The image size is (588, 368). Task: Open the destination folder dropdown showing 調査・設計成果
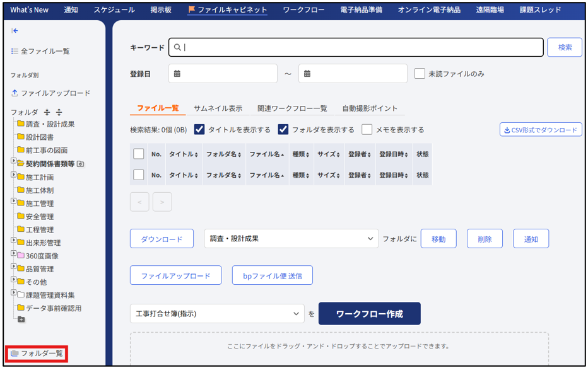point(291,238)
